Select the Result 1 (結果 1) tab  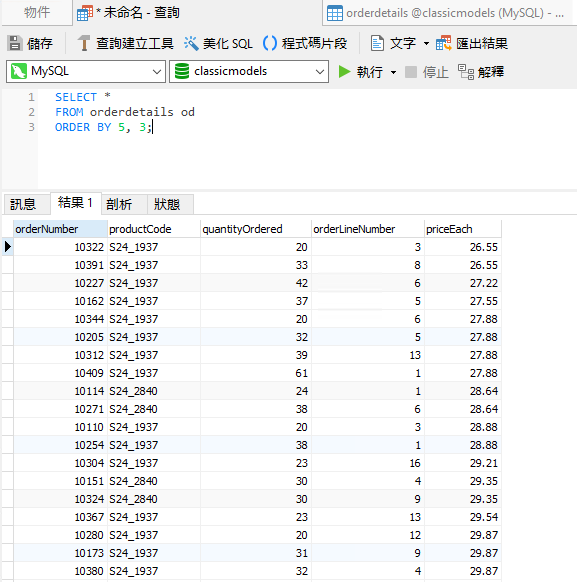coord(75,203)
